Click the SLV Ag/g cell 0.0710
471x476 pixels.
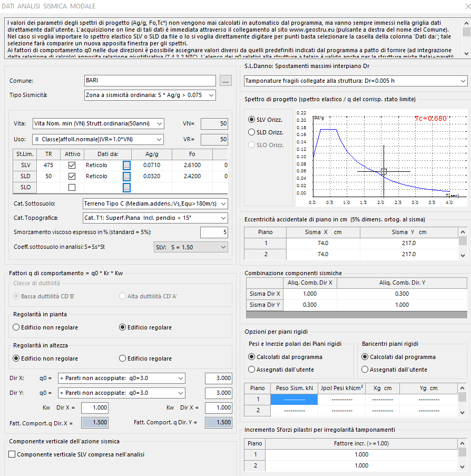point(152,165)
